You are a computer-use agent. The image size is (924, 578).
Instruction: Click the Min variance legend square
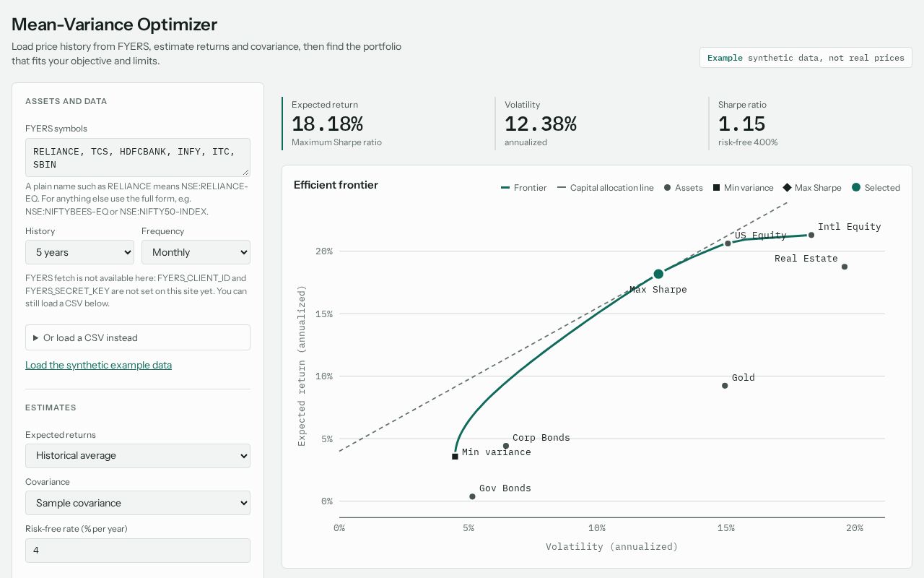(716, 188)
